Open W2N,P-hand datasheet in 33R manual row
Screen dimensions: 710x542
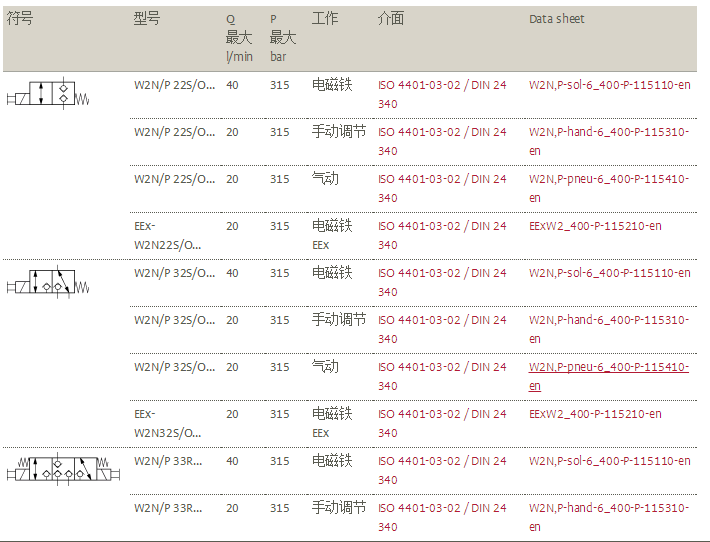click(x=609, y=517)
